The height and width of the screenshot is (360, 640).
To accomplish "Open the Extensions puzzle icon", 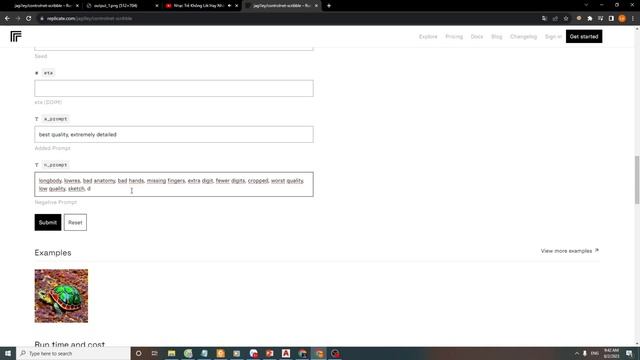I will pyautogui.click(x=590, y=18).
